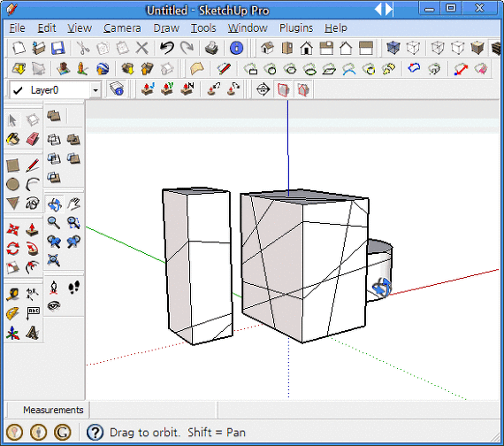Toggle the Section Plane display icon
This screenshot has height=446, width=504.
point(283,89)
